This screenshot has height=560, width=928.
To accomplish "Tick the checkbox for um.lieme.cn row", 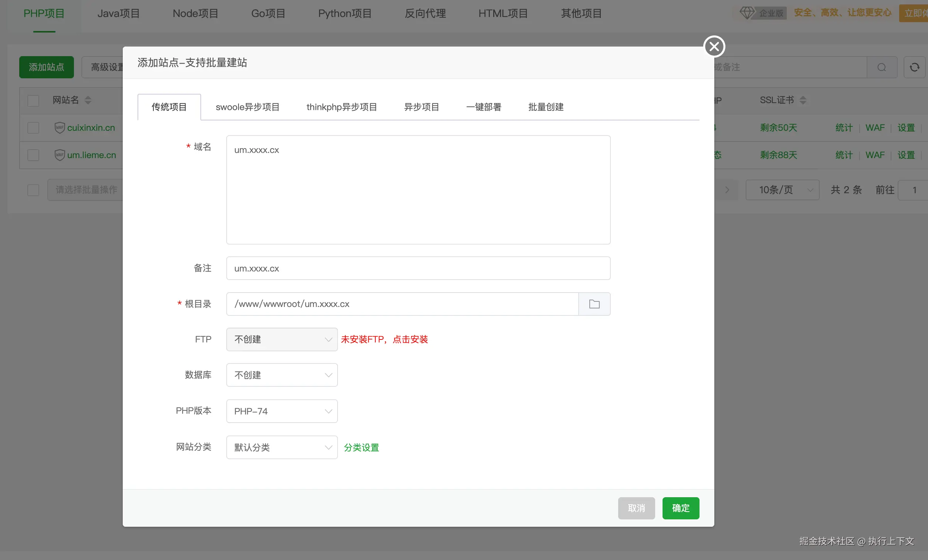I will (x=33, y=155).
